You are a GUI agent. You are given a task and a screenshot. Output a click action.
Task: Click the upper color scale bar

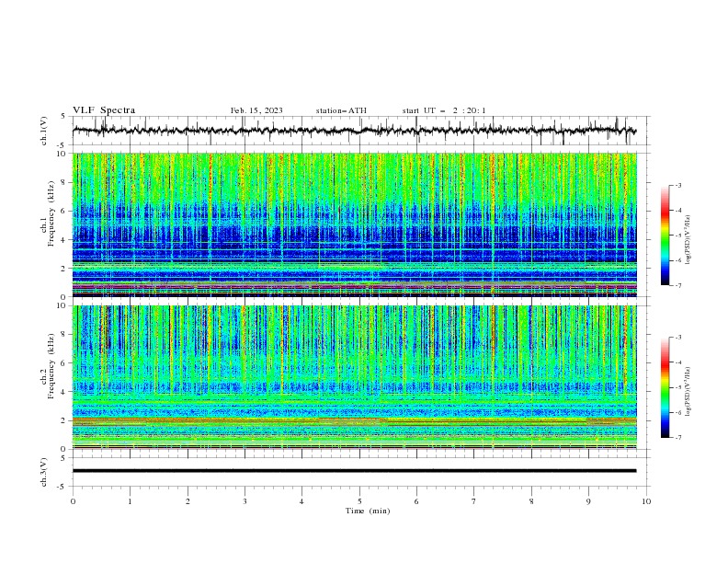pyautogui.click(x=665, y=235)
